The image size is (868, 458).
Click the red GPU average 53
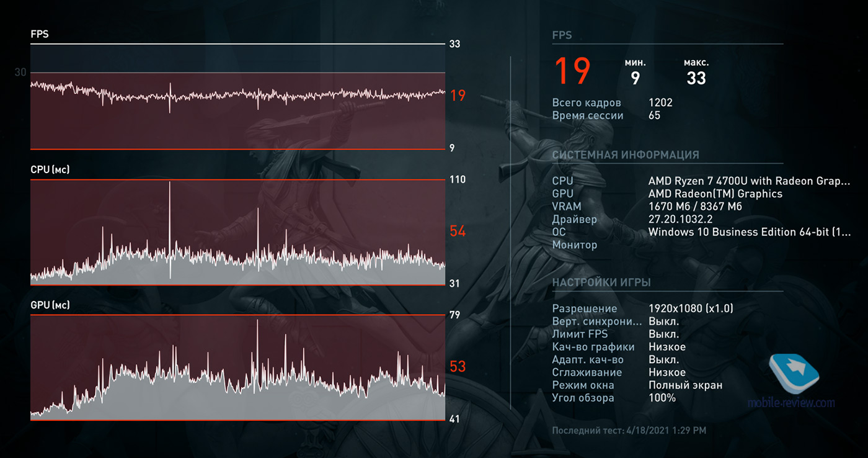tap(458, 366)
